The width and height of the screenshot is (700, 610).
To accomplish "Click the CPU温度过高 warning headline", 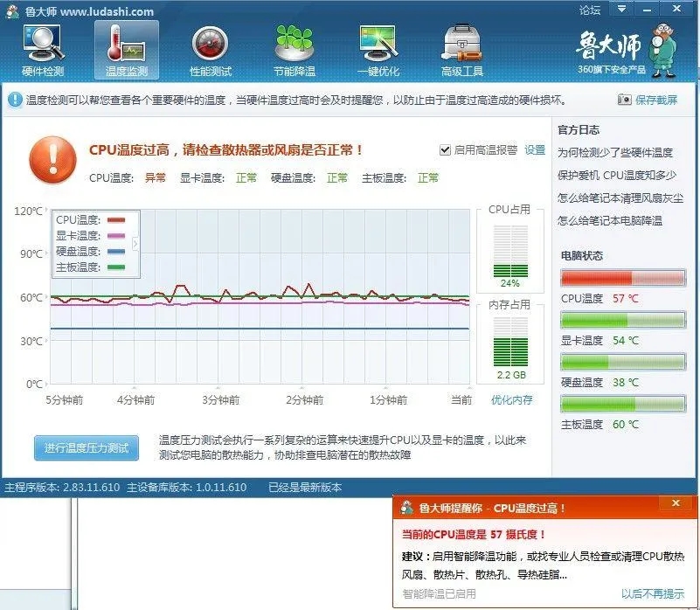I will click(226, 149).
